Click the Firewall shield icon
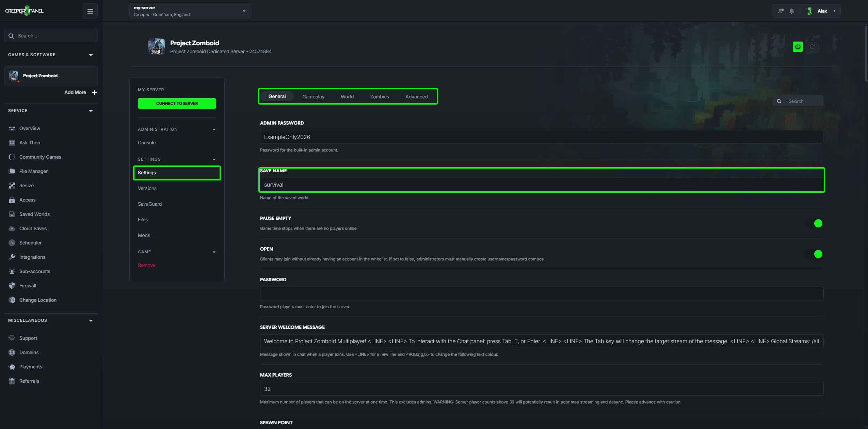 point(12,286)
